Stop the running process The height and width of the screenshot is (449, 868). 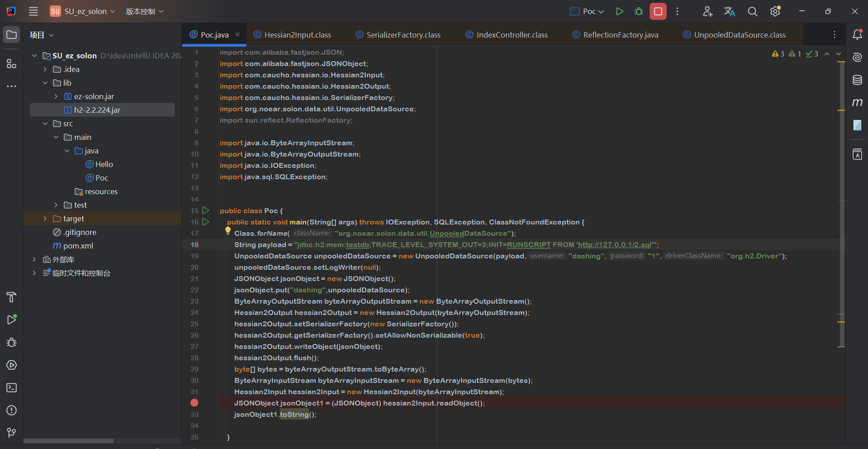pos(658,11)
